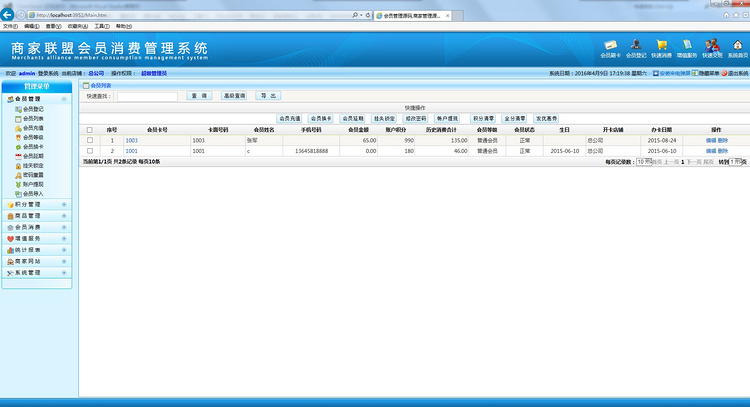Open the 增值服务 header icon
Screen dimensions: 750x407
click(687, 47)
